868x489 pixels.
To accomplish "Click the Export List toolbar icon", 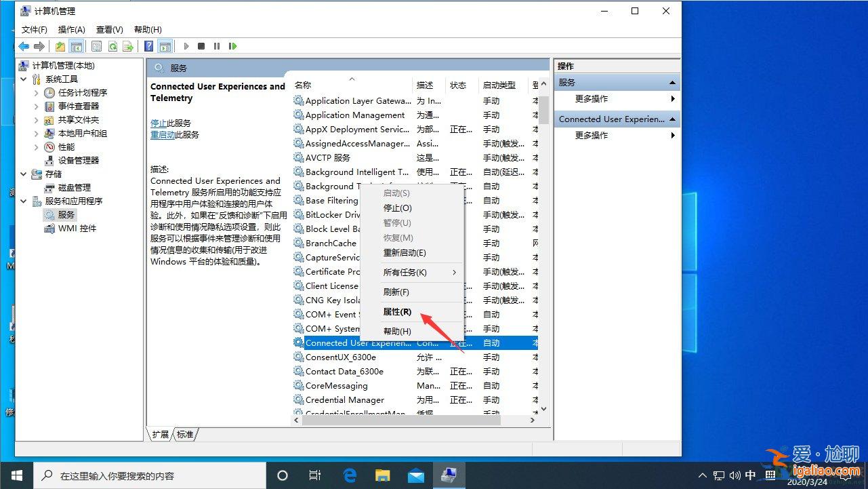I will tap(127, 45).
